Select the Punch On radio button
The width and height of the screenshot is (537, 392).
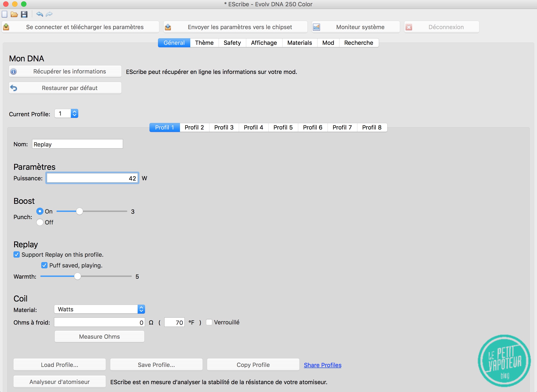click(40, 211)
